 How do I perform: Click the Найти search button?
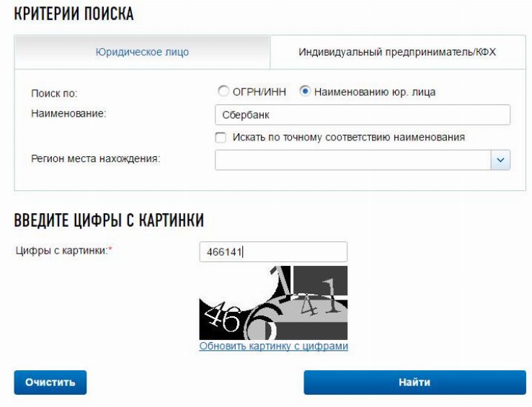pos(414,383)
